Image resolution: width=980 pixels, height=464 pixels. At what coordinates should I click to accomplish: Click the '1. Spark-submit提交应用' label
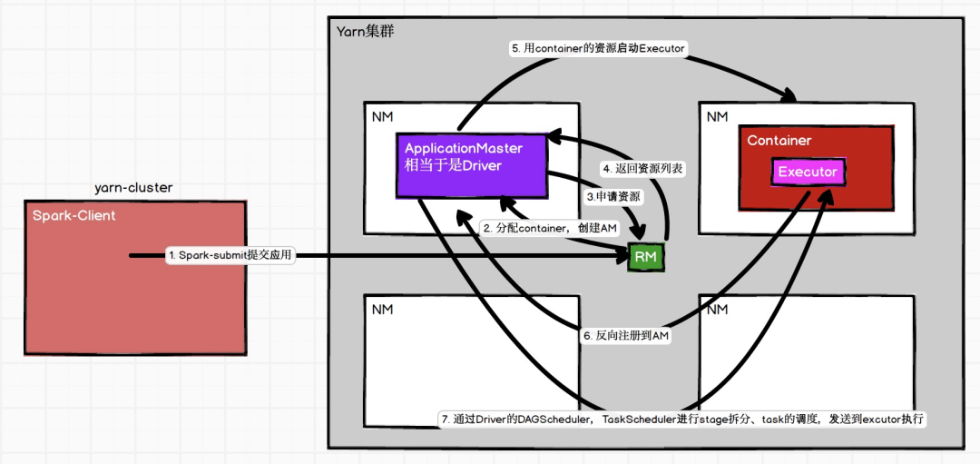point(230,256)
